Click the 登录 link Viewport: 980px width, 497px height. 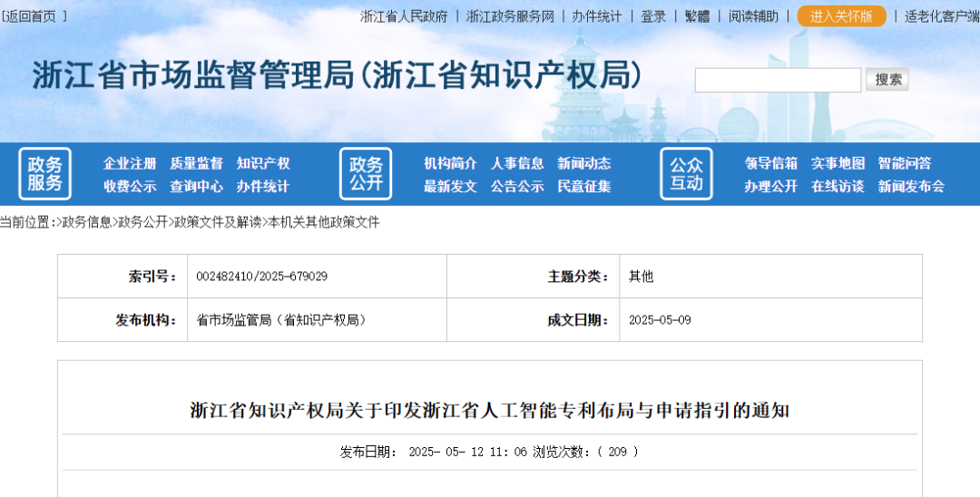coord(653,16)
